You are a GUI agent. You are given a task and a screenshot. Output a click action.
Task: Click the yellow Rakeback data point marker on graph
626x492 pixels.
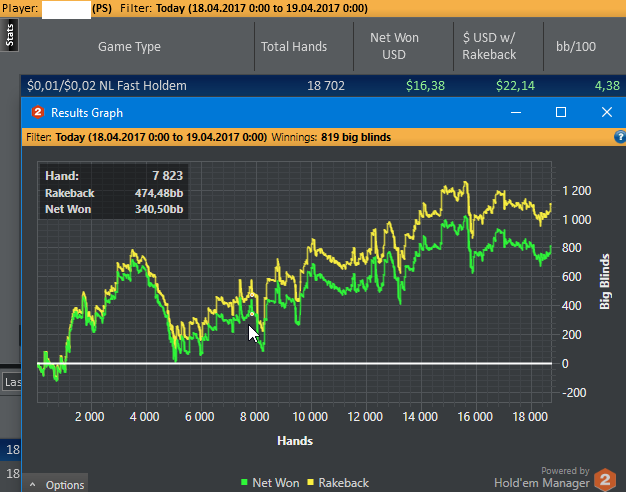(252, 295)
